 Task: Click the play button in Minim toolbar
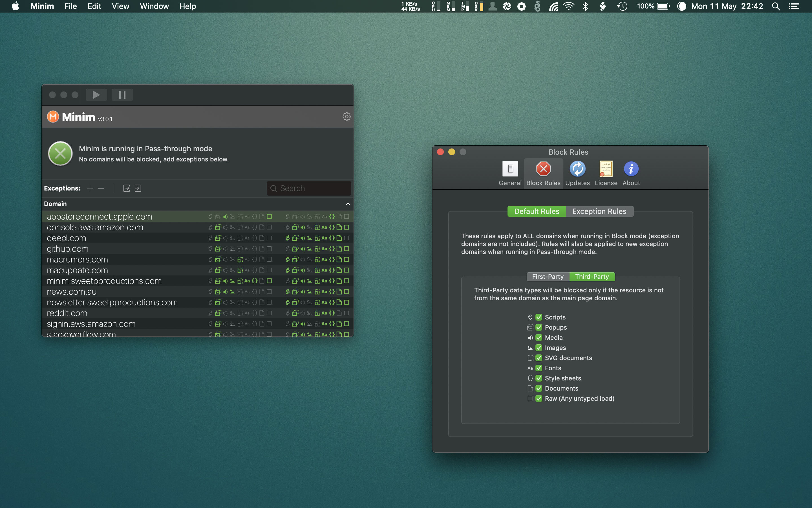pyautogui.click(x=96, y=95)
